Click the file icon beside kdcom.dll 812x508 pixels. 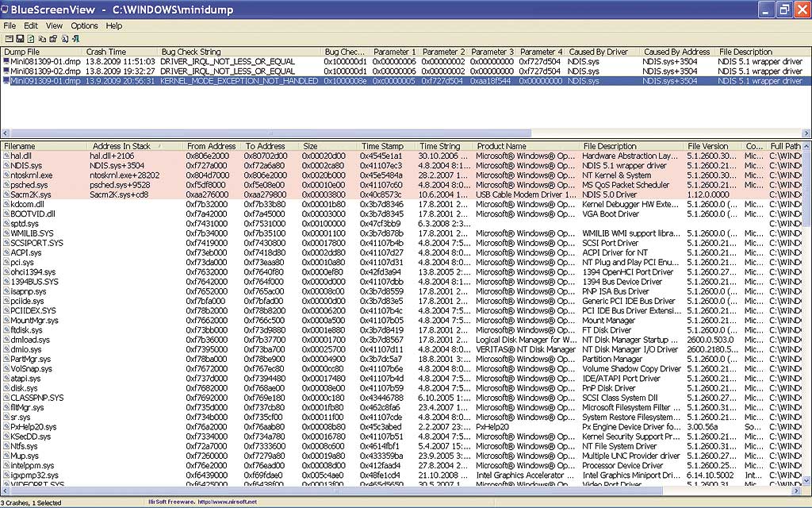pyautogui.click(x=6, y=204)
